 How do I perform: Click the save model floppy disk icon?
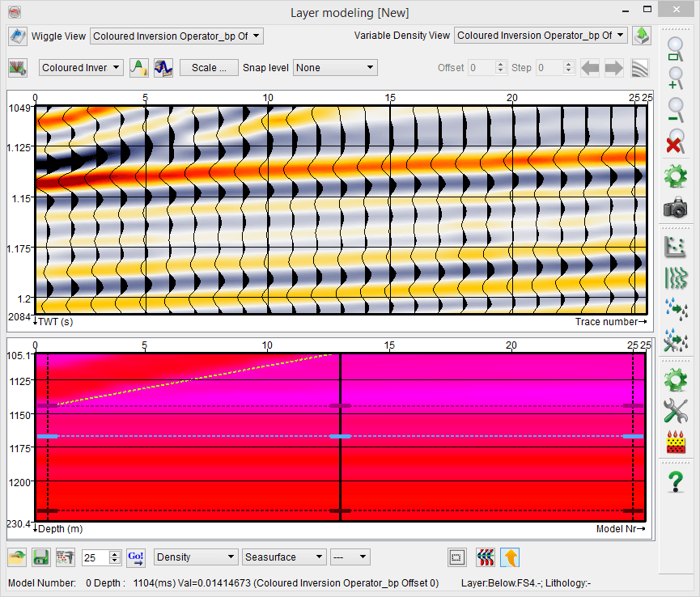(x=40, y=557)
